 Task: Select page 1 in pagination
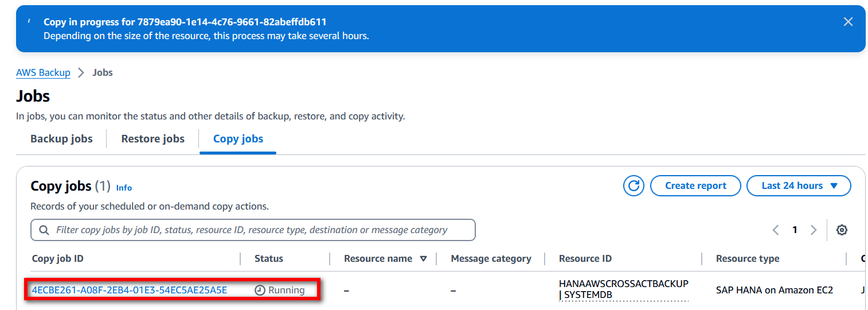point(795,230)
